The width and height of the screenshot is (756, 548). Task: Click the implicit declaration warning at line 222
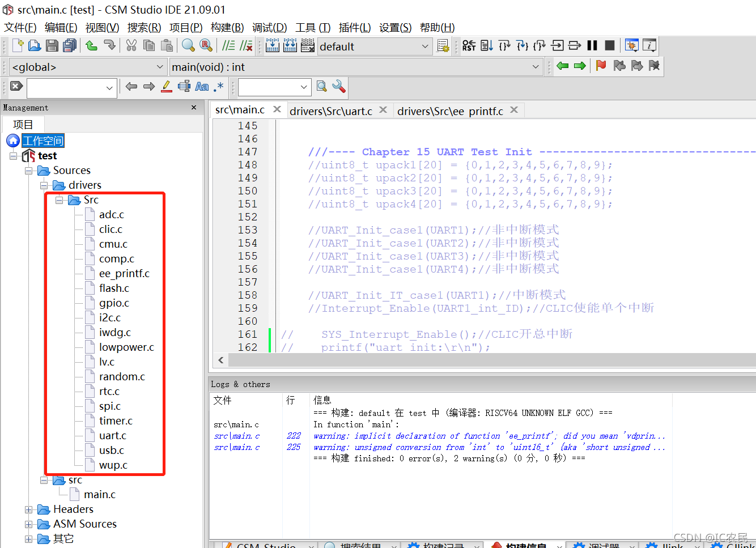click(x=487, y=436)
